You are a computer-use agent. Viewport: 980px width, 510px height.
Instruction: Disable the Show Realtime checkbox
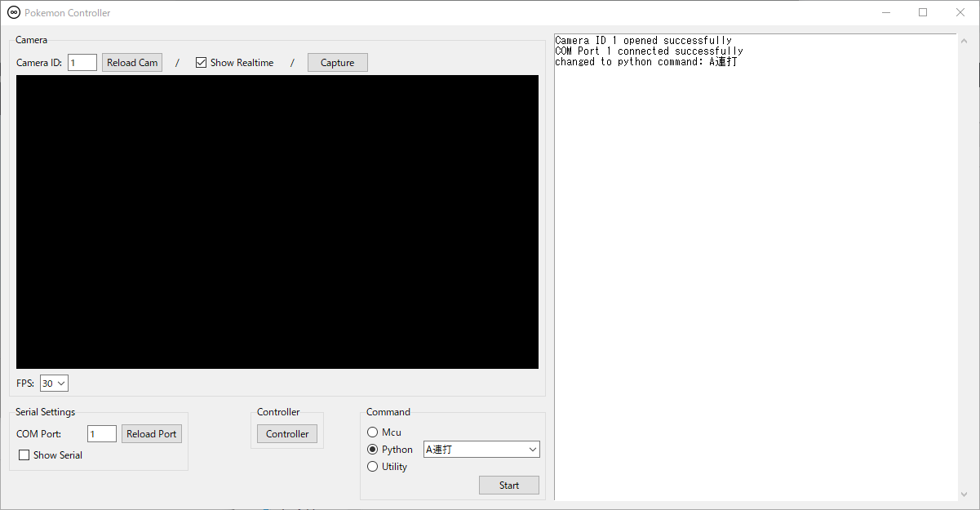[200, 62]
